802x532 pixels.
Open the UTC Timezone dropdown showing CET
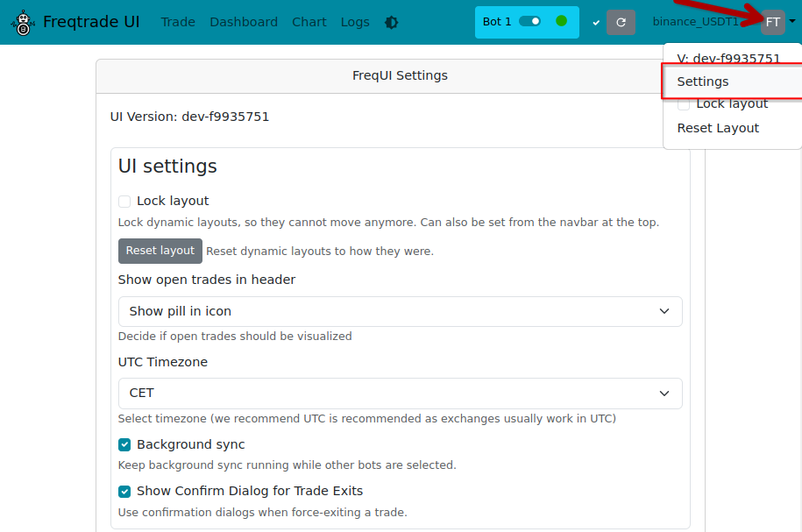[400, 393]
